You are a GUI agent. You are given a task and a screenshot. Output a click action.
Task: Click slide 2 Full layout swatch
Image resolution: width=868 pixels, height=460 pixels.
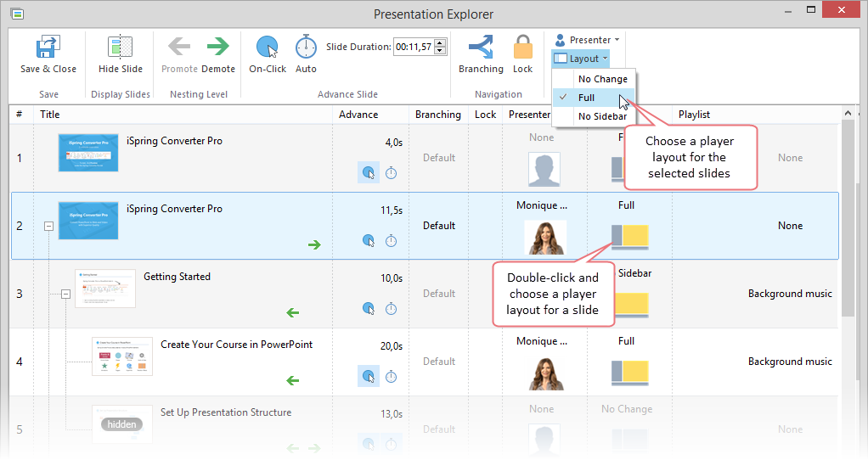(630, 238)
